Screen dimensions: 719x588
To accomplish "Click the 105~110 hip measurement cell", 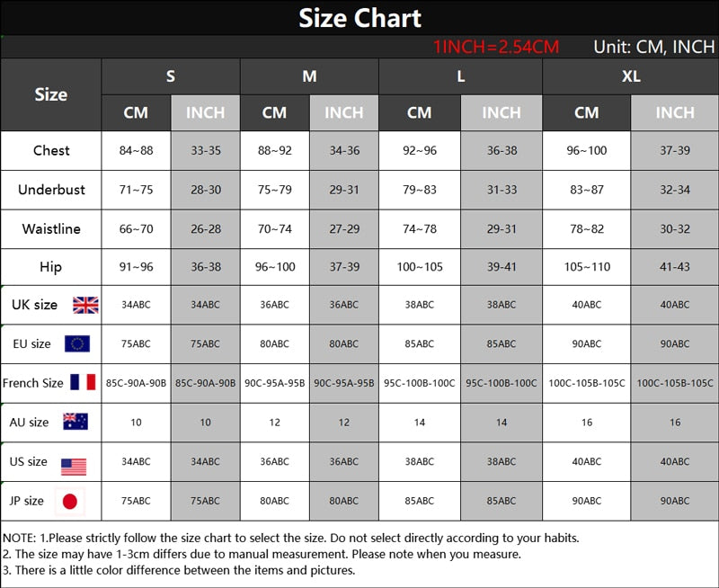I will [x=586, y=267].
